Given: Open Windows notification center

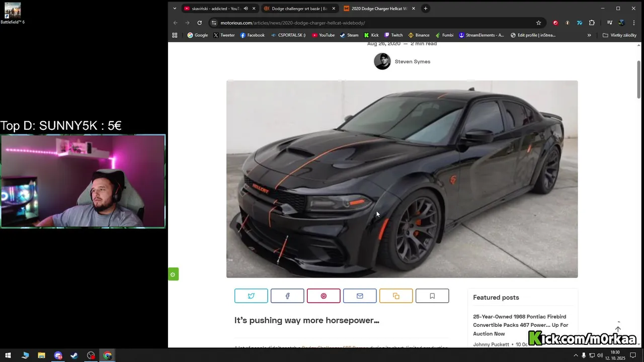Looking at the screenshot, I should [633, 355].
